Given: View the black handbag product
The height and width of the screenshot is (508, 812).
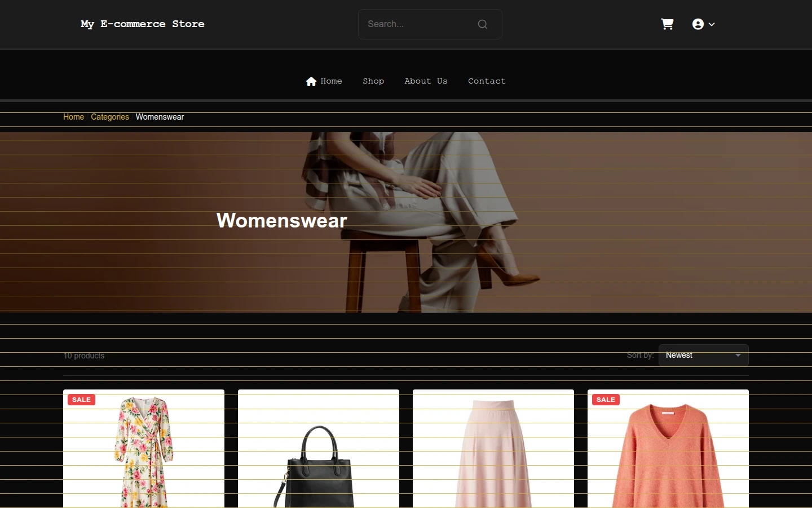Looking at the screenshot, I should pyautogui.click(x=319, y=449).
